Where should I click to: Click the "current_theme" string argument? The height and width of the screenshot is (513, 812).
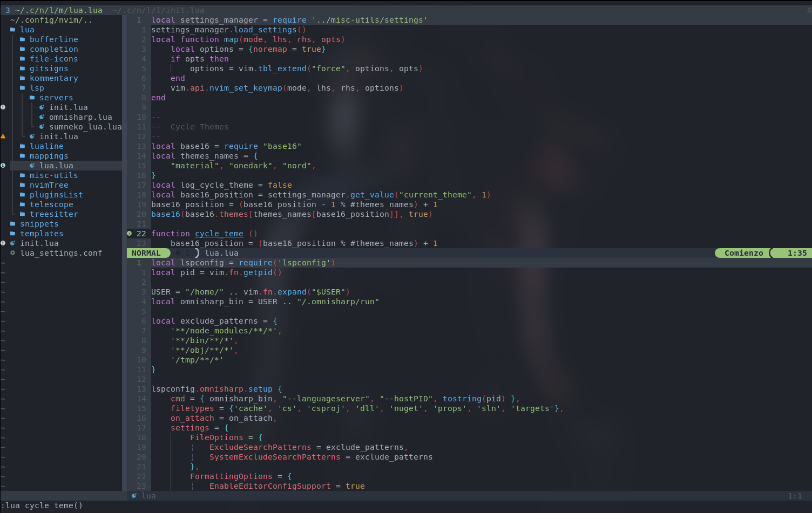tap(435, 195)
